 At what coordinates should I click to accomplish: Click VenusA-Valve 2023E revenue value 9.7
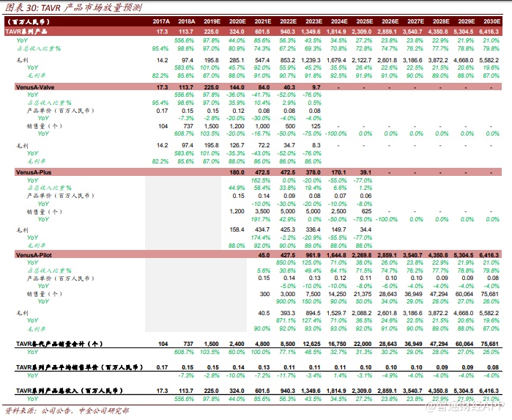click(x=316, y=87)
